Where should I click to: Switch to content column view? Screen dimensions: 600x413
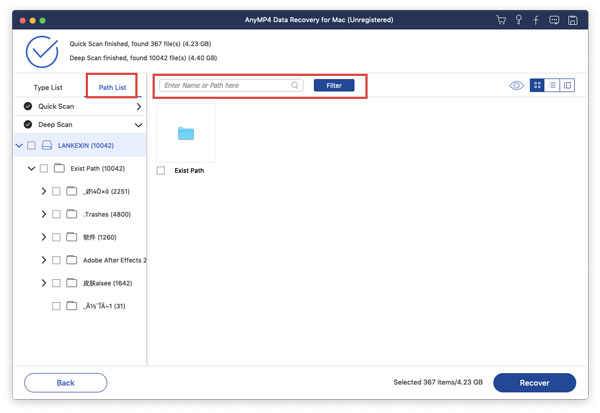point(567,85)
